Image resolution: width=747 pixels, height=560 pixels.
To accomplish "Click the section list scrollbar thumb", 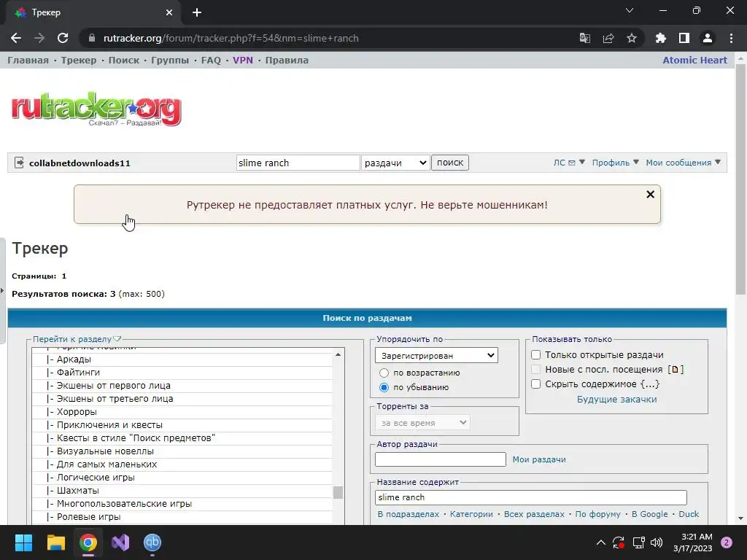I will pos(338,492).
